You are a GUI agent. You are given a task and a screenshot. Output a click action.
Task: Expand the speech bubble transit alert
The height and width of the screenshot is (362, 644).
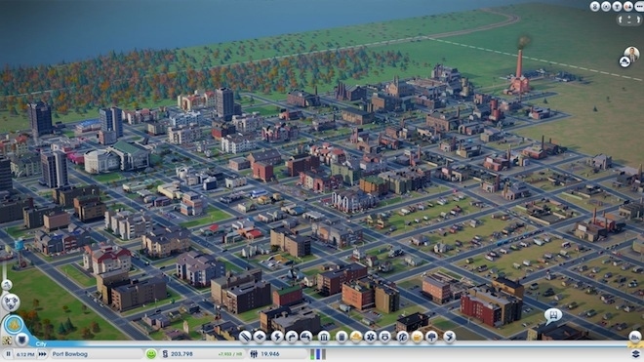pyautogui.click(x=553, y=316)
